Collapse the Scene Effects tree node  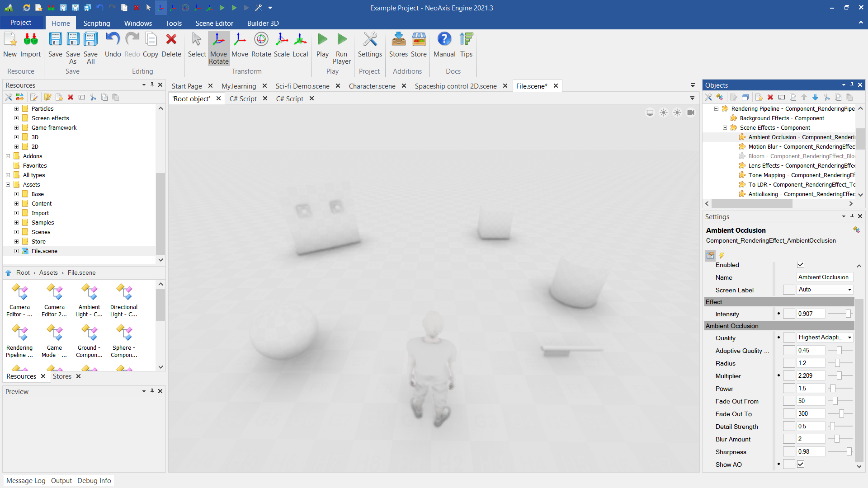(725, 128)
